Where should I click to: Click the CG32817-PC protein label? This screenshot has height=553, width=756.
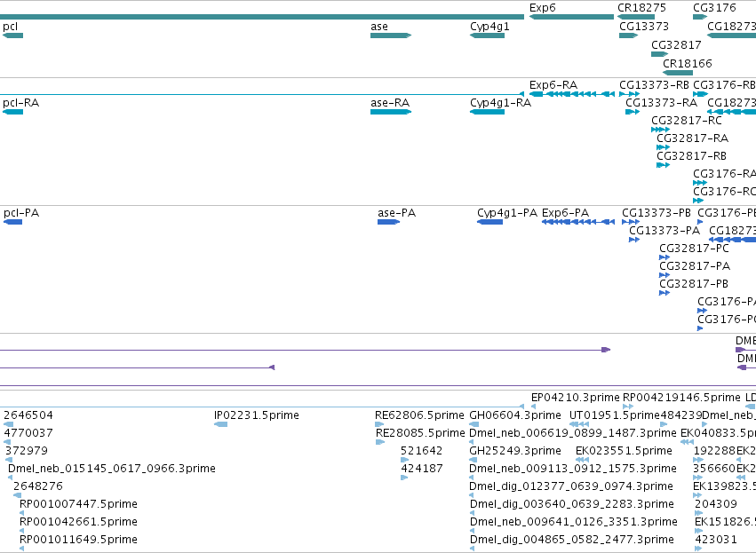pyautogui.click(x=694, y=249)
